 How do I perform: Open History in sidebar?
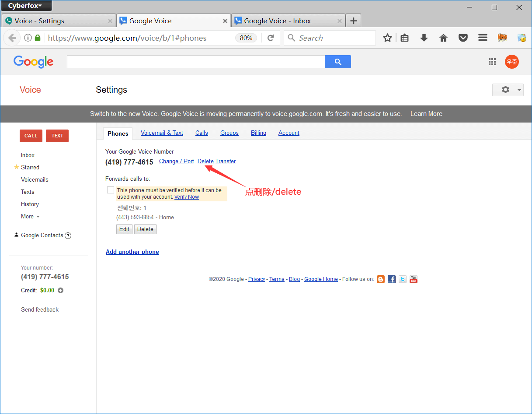(x=30, y=204)
